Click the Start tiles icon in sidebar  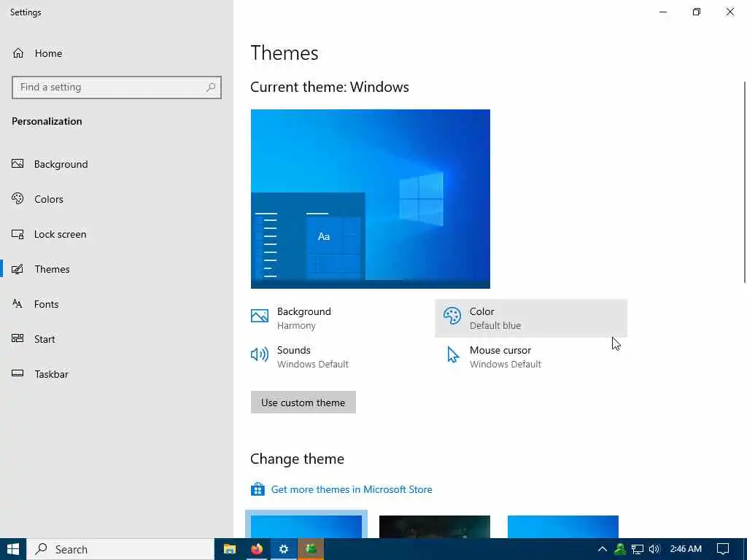18,338
